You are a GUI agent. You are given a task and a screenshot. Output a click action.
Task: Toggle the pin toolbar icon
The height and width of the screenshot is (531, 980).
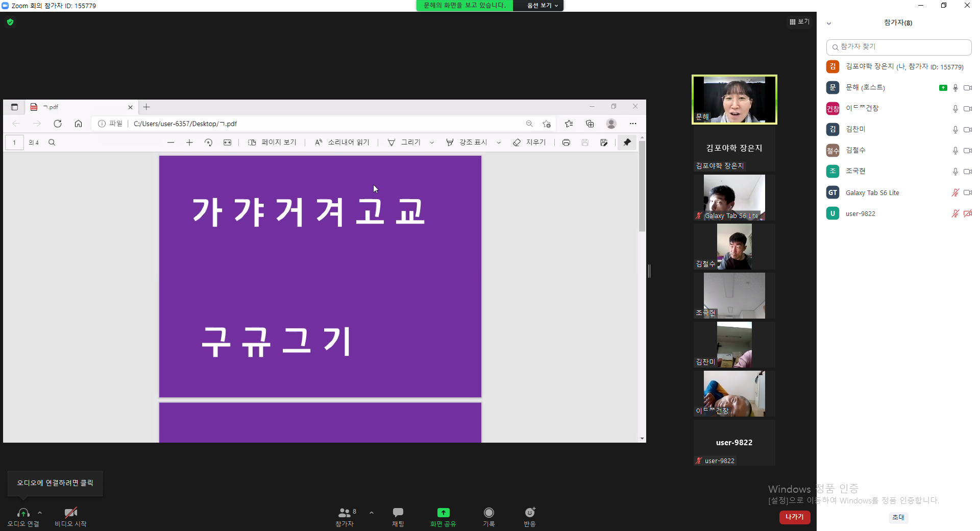(x=627, y=142)
